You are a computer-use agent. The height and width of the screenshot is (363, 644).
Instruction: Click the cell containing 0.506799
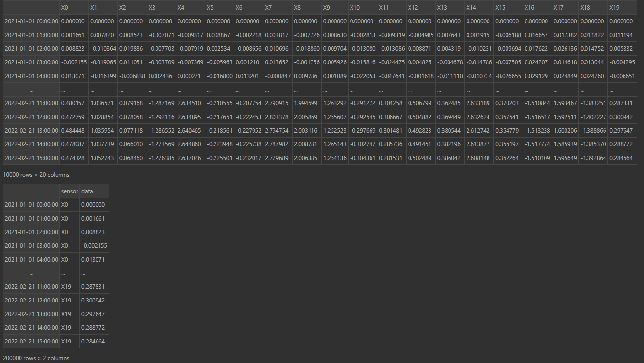(421, 103)
